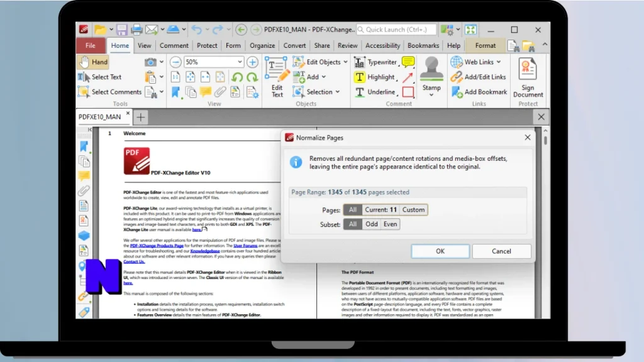
Task: Click Add/Edit Links
Action: coord(478,77)
